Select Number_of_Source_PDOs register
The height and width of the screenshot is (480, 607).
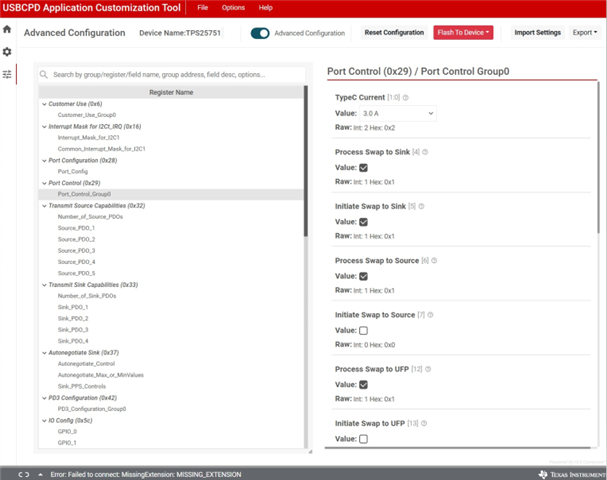pos(90,217)
